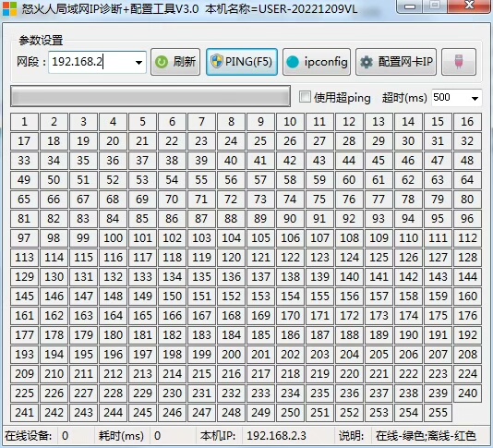The image size is (493, 448).
Task: Click IP cell number 241
Action: point(25,413)
